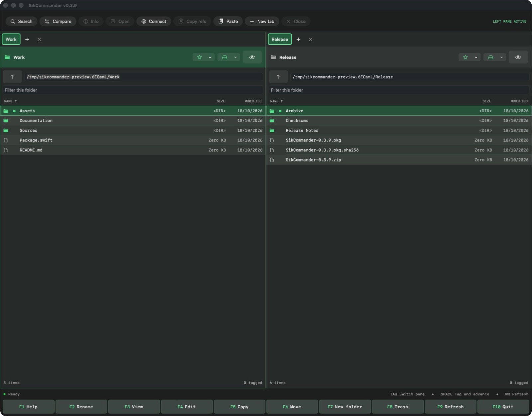Open a New tab from toolbar
This screenshot has width=532, height=416.
click(262, 21)
